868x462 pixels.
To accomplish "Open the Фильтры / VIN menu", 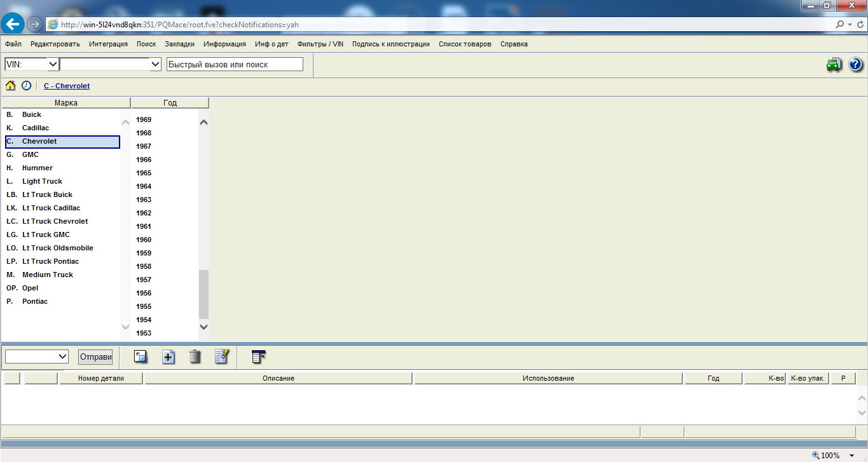I will tap(320, 44).
